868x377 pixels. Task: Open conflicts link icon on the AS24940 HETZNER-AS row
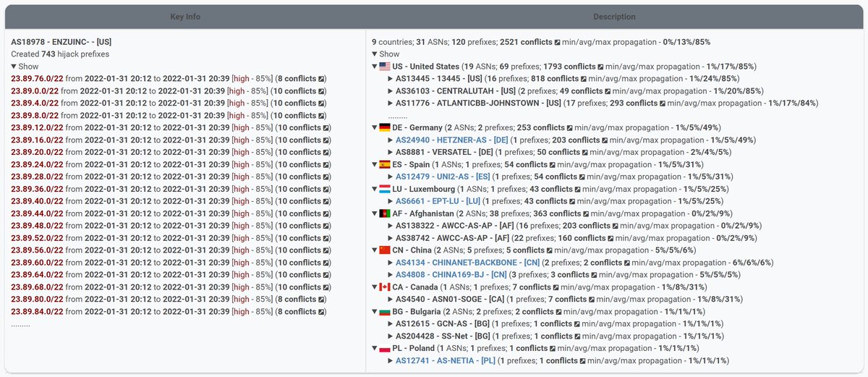click(605, 140)
